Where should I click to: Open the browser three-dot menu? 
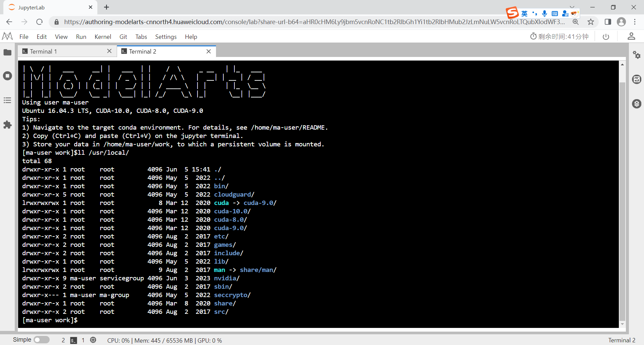635,22
